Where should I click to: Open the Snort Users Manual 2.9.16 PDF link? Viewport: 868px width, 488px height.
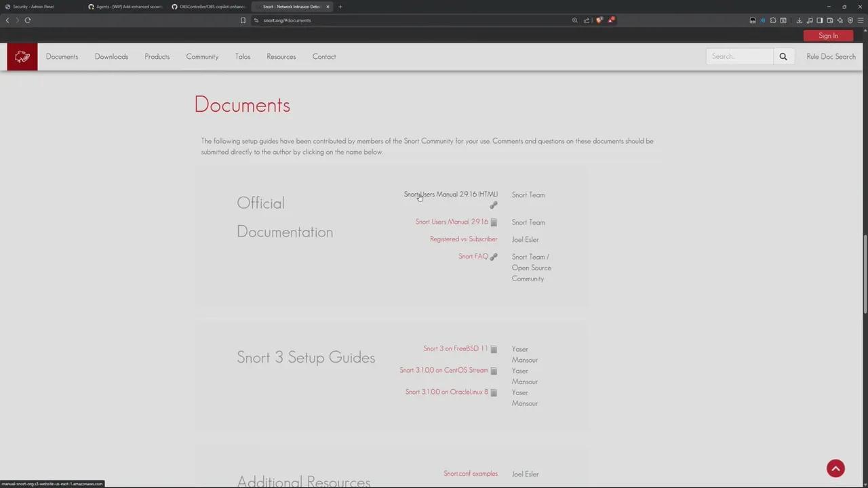click(452, 222)
